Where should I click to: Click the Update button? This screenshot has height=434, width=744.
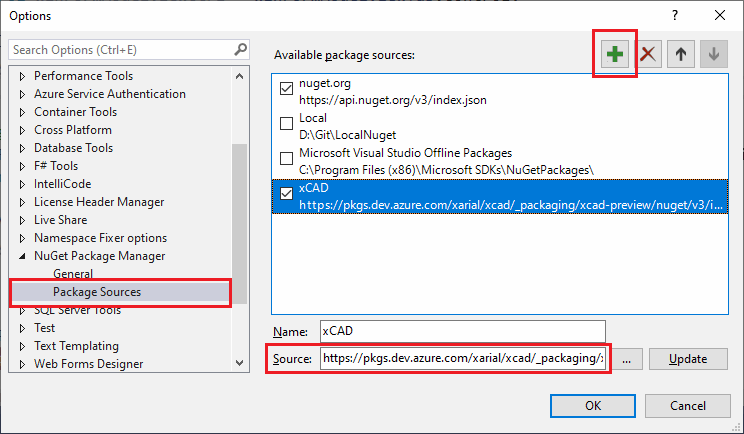pos(688,359)
